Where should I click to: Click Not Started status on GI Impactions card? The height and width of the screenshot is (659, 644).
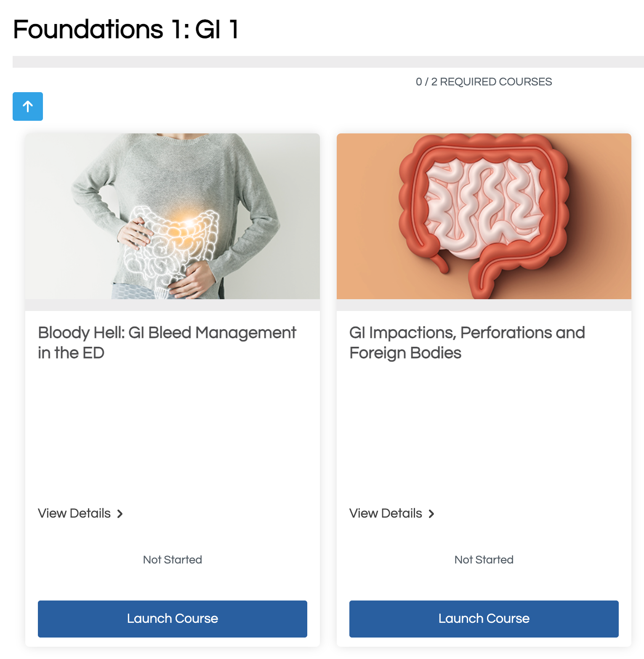(x=484, y=560)
